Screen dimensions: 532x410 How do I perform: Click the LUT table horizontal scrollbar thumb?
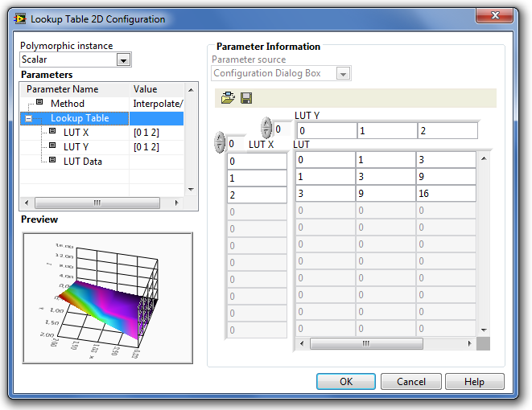(x=365, y=343)
